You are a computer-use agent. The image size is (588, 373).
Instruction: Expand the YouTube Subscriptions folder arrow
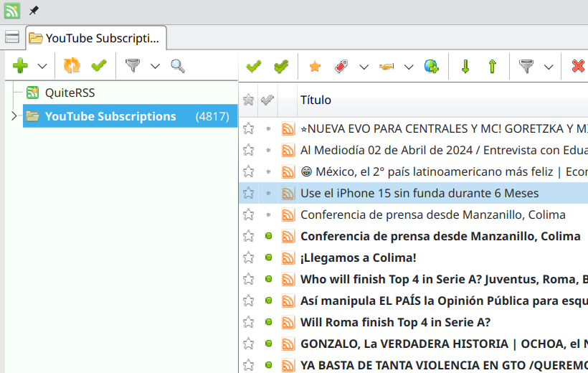(x=14, y=116)
